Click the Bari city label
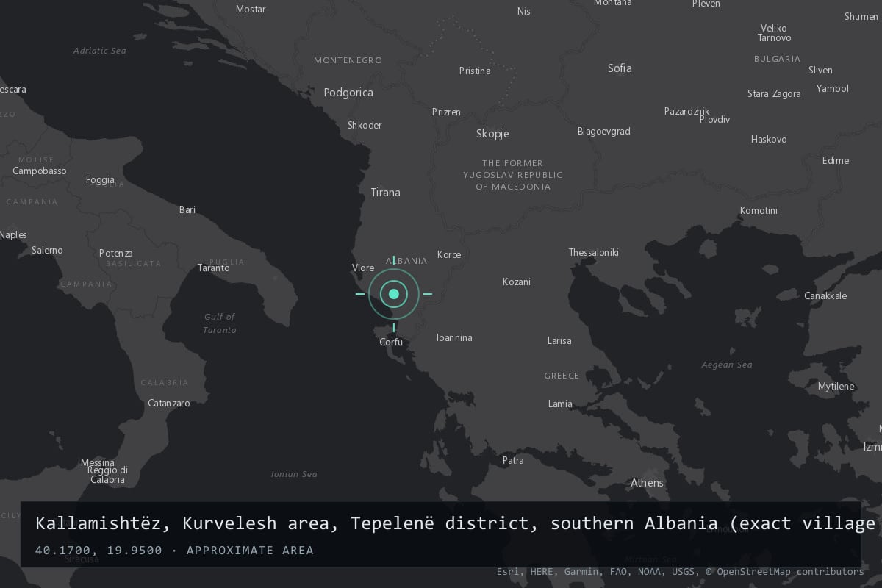The image size is (882, 588). (187, 210)
